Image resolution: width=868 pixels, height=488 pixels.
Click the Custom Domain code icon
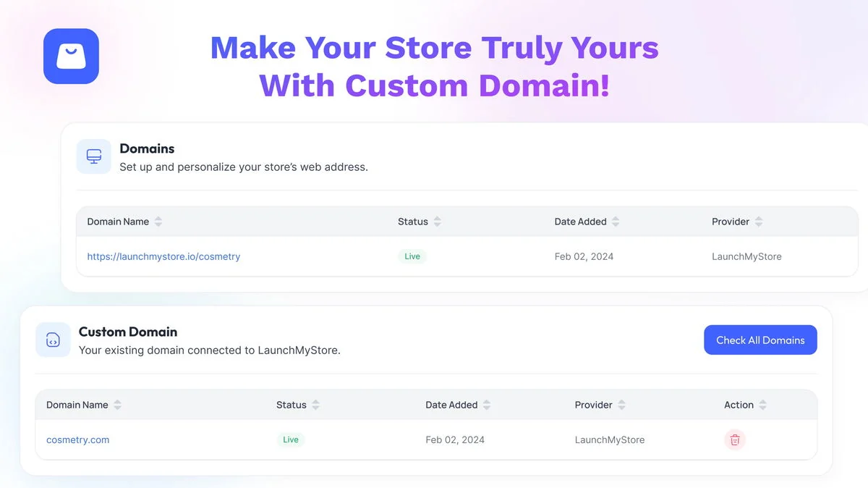click(x=53, y=340)
